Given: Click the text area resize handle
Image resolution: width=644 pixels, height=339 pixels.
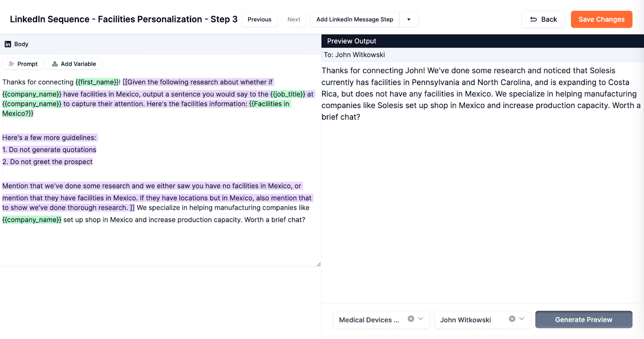Looking at the screenshot, I should pos(318,264).
